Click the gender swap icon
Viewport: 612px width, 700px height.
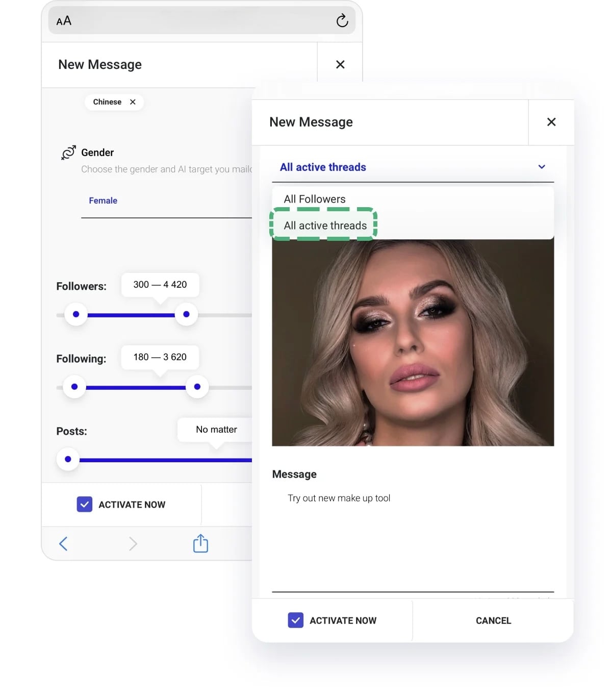(x=67, y=153)
